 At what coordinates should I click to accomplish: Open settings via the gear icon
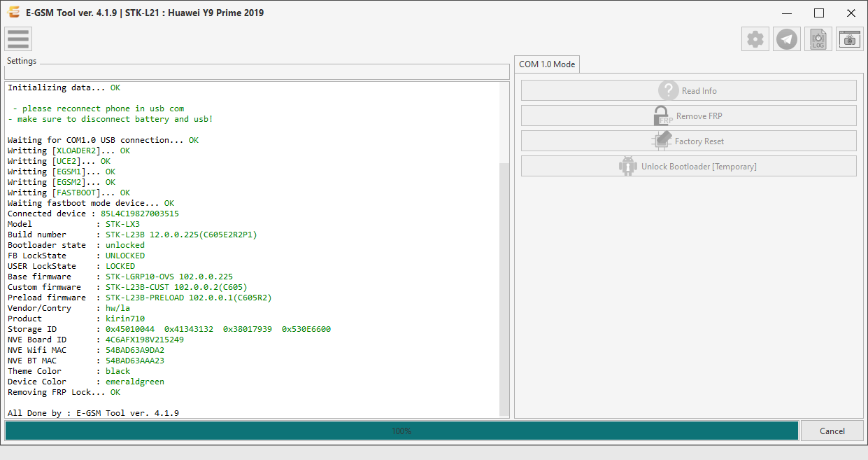coord(755,39)
